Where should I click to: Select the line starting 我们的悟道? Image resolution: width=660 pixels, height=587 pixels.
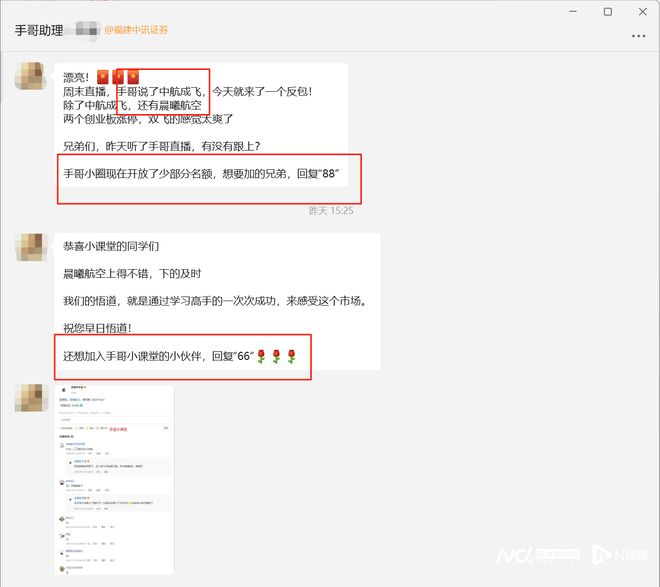click(x=215, y=301)
